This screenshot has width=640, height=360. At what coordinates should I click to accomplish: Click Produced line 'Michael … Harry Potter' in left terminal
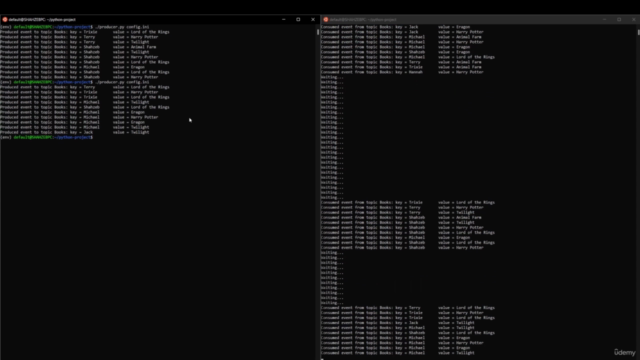79,117
